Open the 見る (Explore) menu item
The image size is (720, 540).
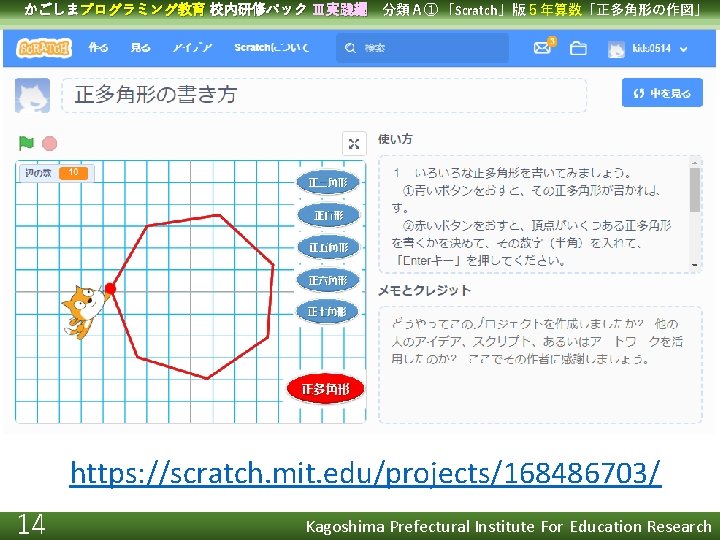tap(141, 48)
